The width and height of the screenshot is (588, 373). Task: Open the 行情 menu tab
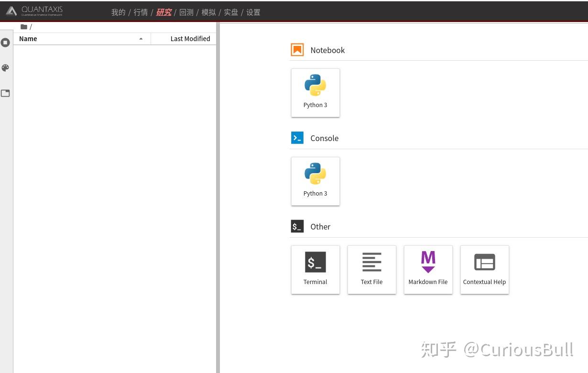[141, 12]
